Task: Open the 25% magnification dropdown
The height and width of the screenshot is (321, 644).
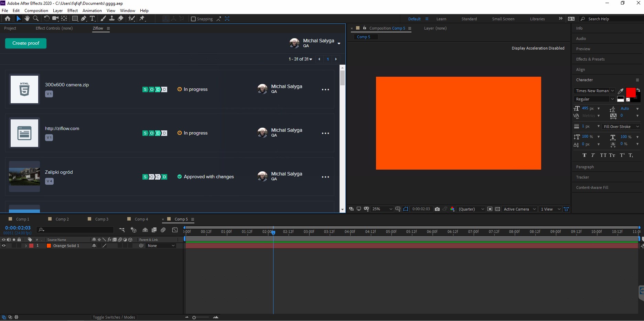Action: coord(382,209)
